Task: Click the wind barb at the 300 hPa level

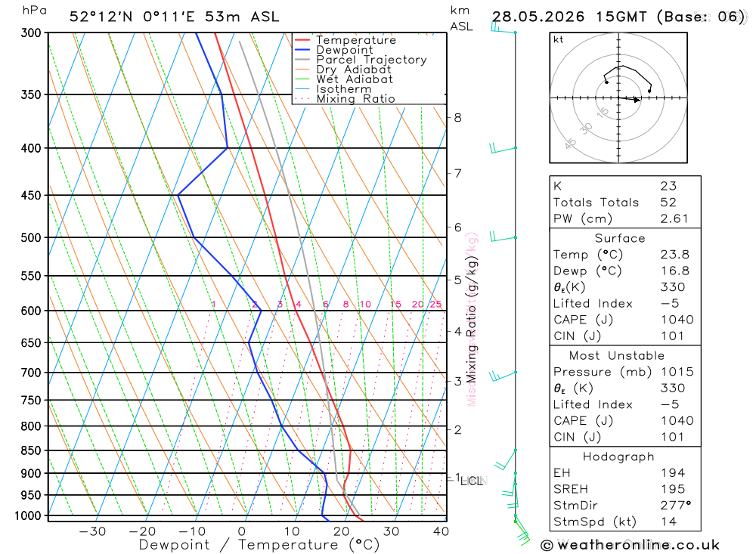Action: [503, 28]
